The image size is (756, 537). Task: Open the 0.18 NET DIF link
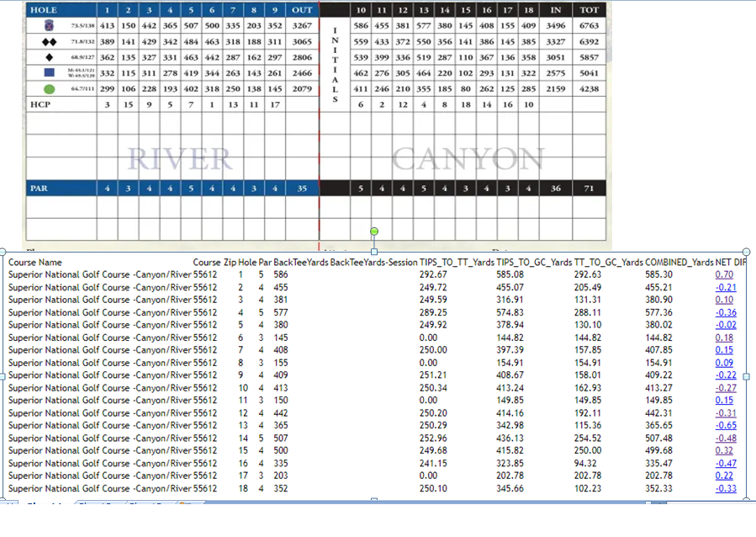(724, 338)
